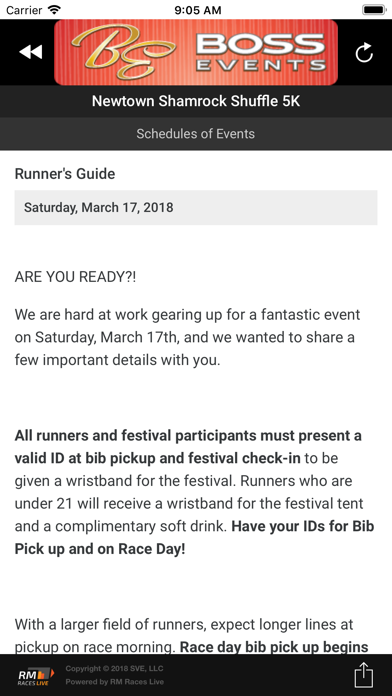Tap the 9:05 AM clock in status bar
This screenshot has height=696, width=392.
(198, 10)
